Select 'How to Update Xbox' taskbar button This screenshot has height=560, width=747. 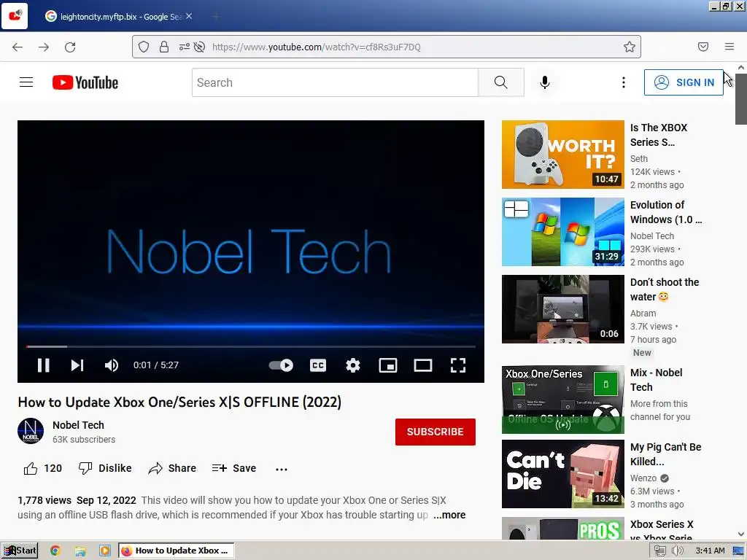(x=176, y=551)
